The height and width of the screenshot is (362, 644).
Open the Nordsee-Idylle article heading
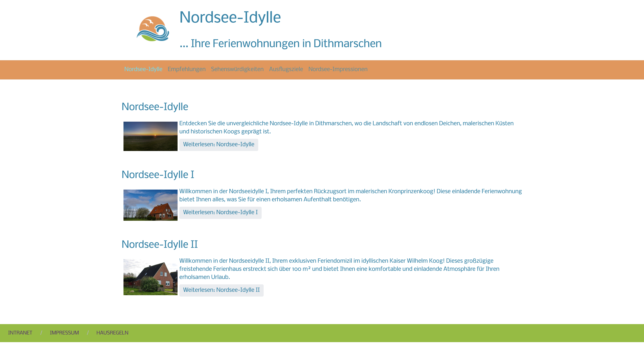click(x=155, y=106)
